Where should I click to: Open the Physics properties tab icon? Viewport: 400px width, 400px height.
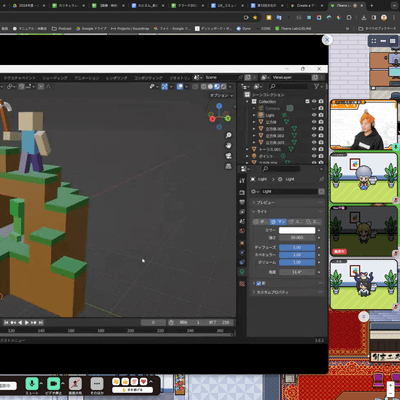[x=242, y=253]
